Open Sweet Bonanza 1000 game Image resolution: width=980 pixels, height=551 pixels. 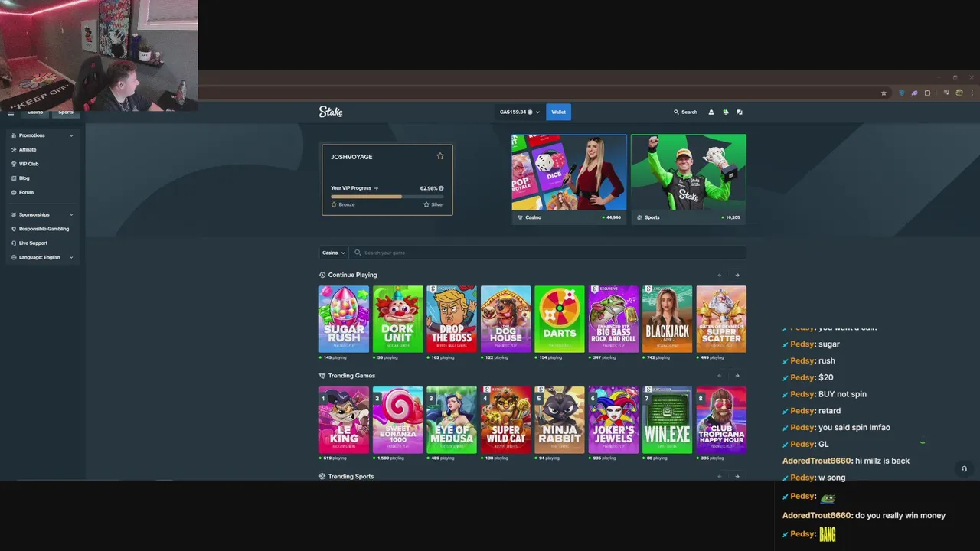tap(397, 420)
